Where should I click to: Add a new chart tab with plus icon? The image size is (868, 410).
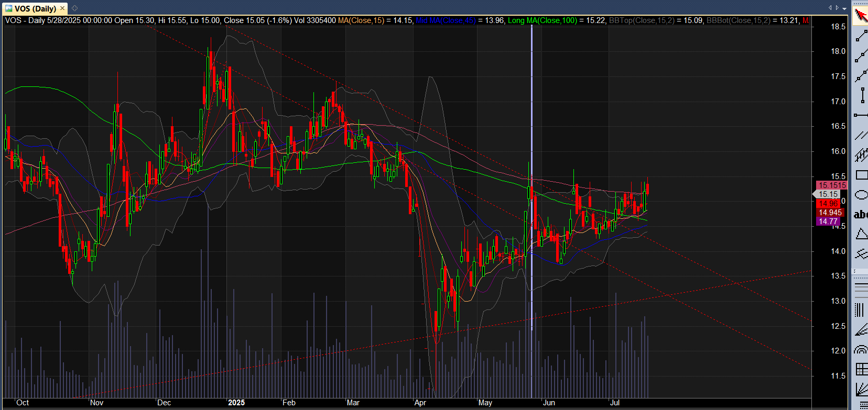[x=74, y=8]
